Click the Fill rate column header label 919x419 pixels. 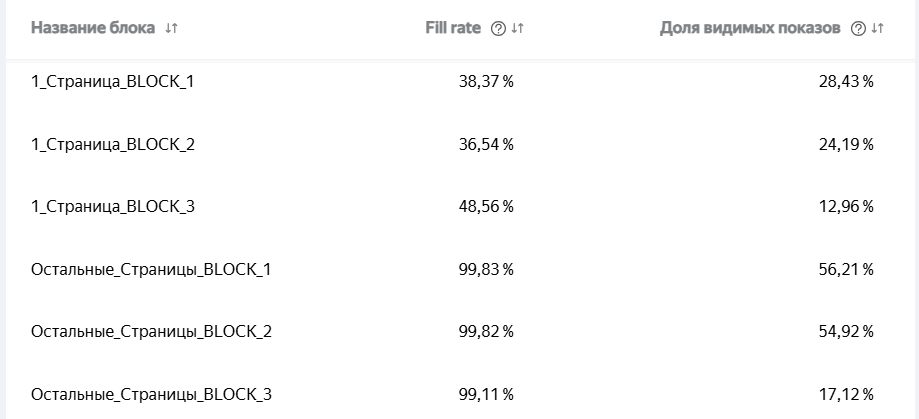coord(453,28)
